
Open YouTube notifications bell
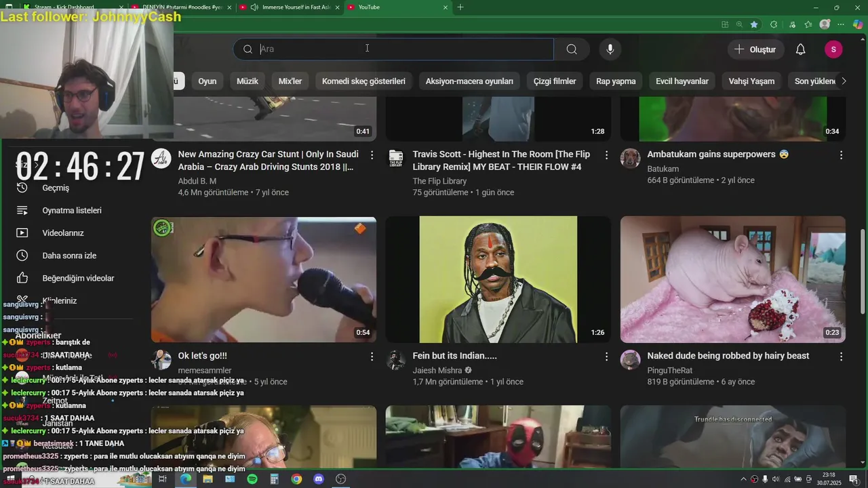click(800, 49)
